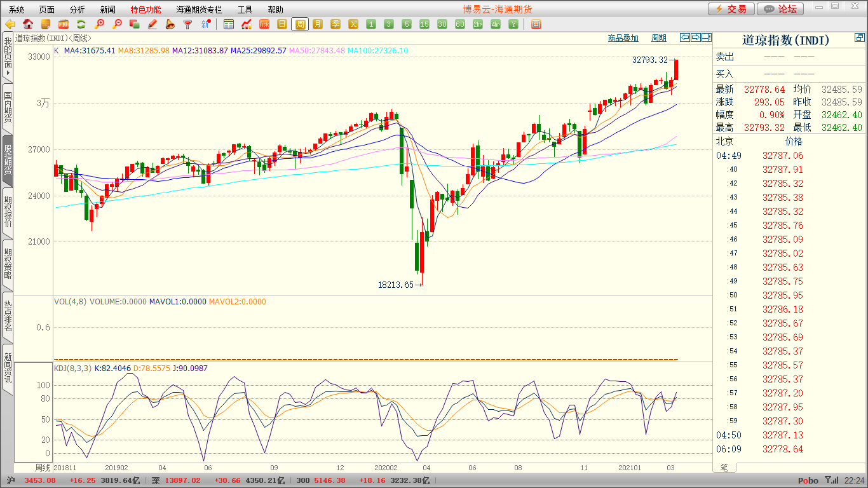Select quarterly (季) chart period
Viewport: 868px width, 488px height.
click(336, 24)
